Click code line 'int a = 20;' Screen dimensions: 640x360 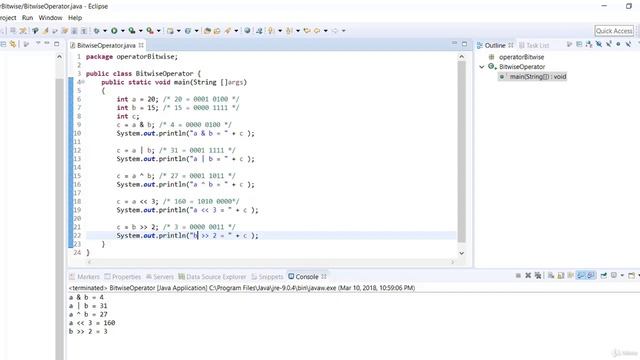point(137,99)
